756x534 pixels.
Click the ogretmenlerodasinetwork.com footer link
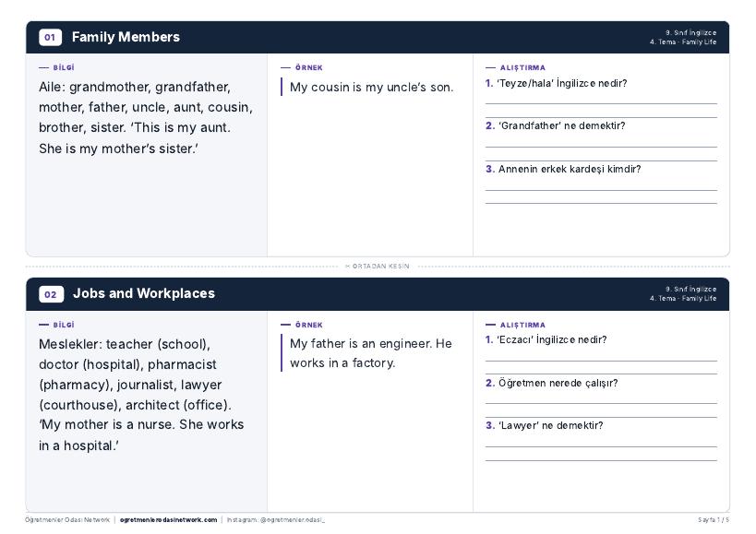168,520
